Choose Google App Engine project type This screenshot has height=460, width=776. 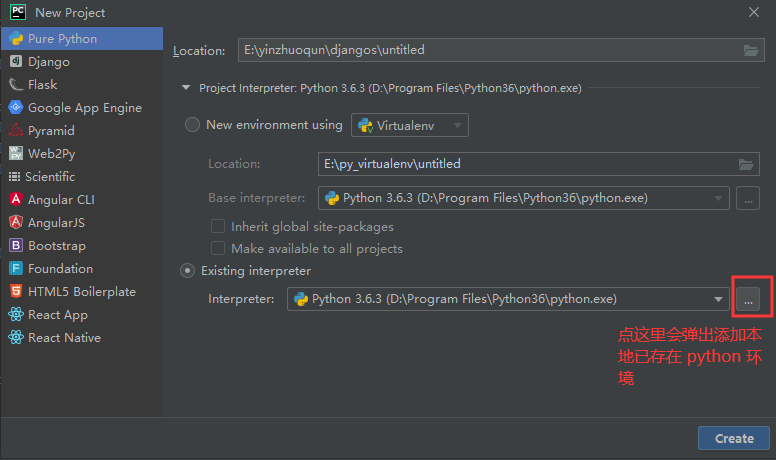(x=82, y=107)
